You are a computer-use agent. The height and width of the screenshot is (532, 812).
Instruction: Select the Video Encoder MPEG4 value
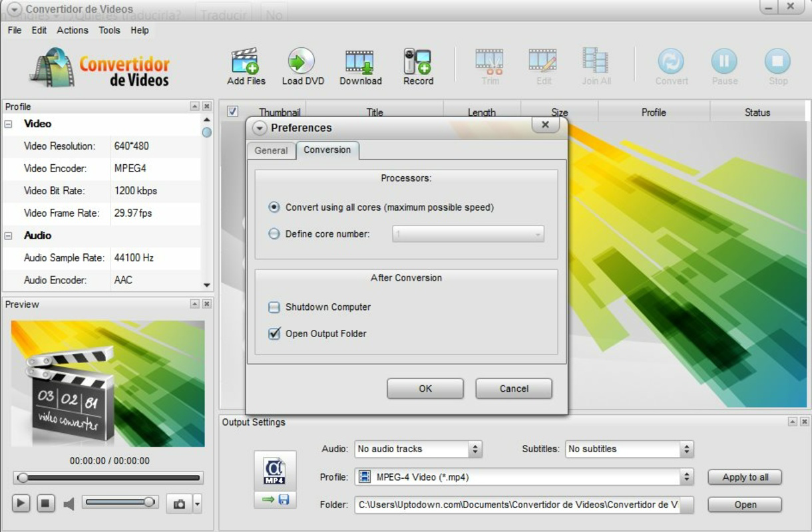point(130,168)
